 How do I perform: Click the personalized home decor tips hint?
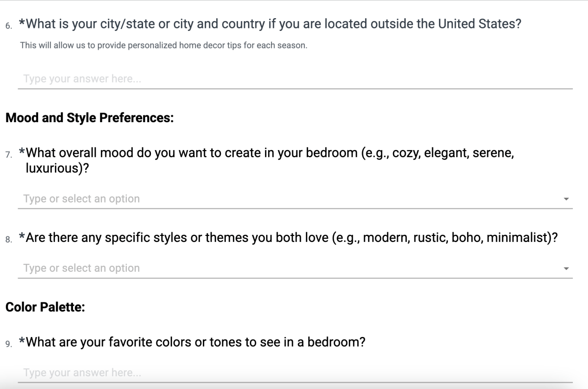click(x=164, y=46)
